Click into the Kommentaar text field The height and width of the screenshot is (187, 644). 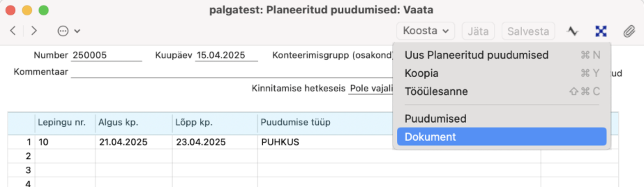point(230,72)
